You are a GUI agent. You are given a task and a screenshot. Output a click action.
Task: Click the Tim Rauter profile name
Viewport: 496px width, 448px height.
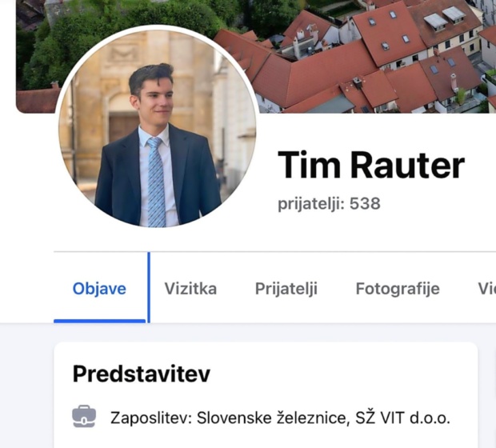click(x=371, y=165)
